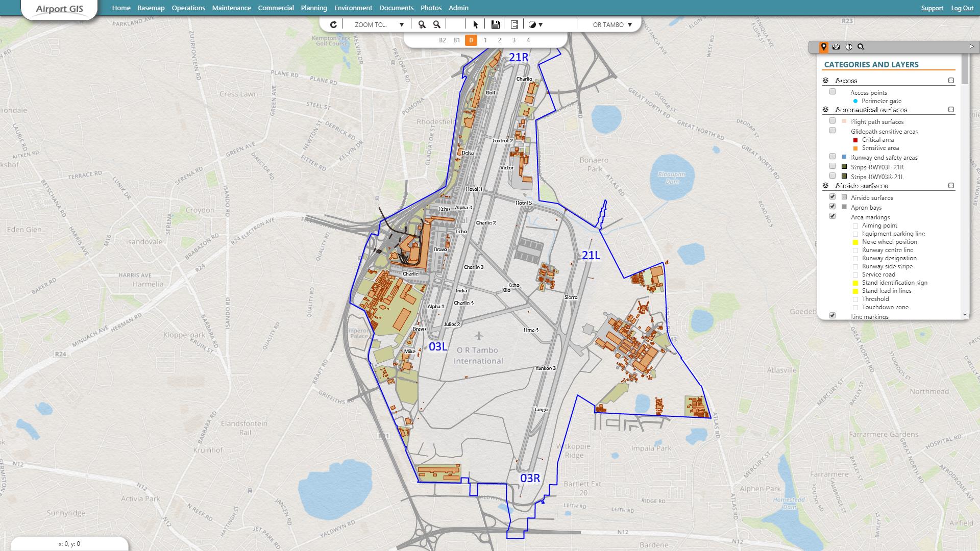Click layers stack icon beside Aeronautical surfaces

tap(825, 110)
